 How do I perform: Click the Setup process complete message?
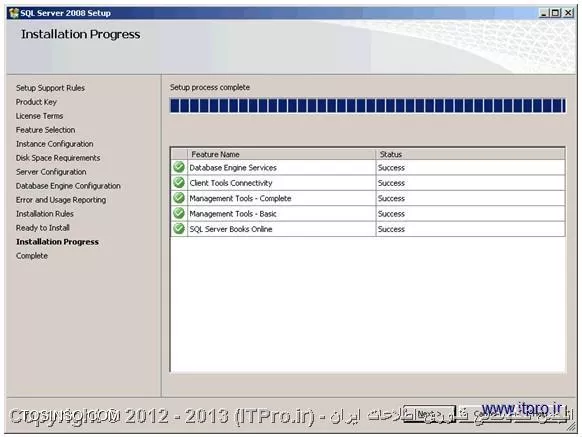click(210, 88)
